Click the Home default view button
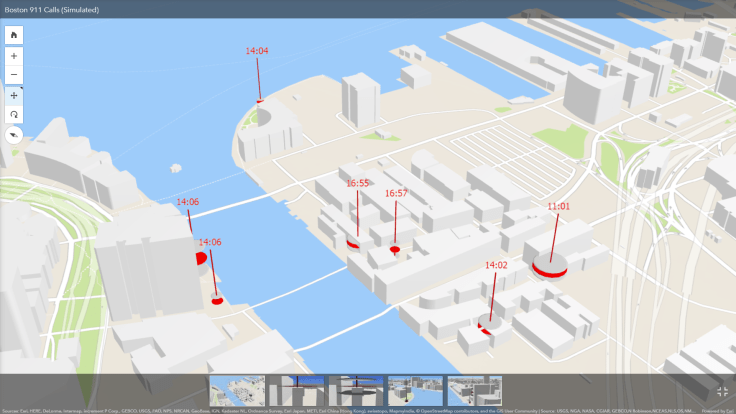The image size is (736, 414). pyautogui.click(x=14, y=34)
